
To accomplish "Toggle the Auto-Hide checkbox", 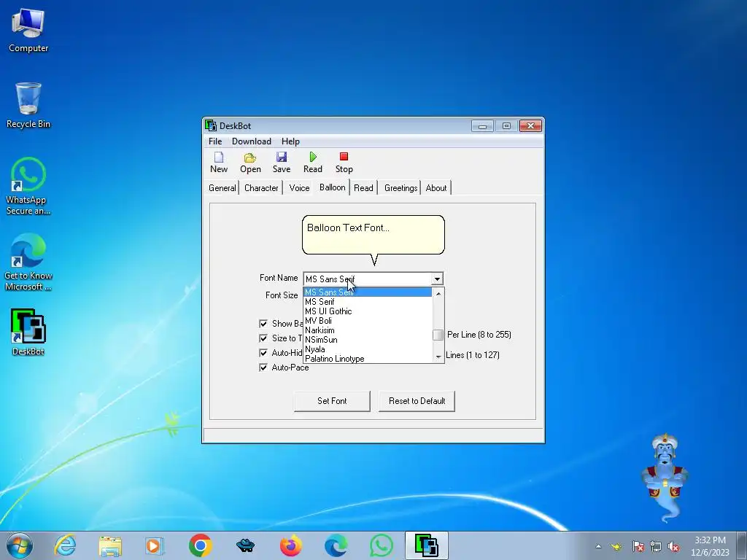I will [263, 353].
